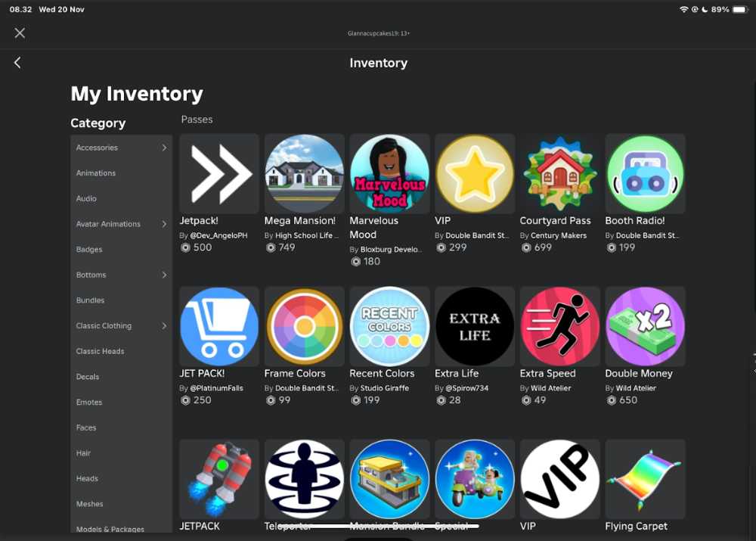Open creator link @Dev_AngeloPH
The height and width of the screenshot is (541, 756).
(x=219, y=235)
